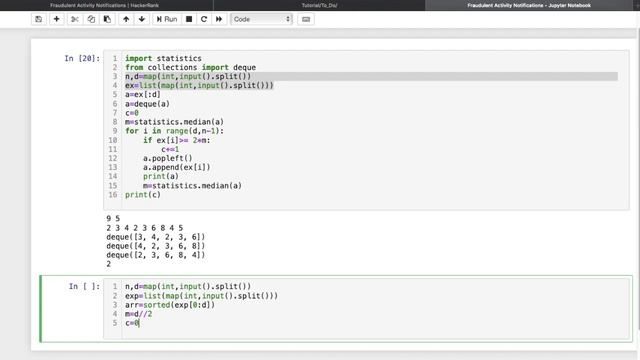Click the 'a.append(ex[i])' line
This screenshot has width=640, height=360.
pos(177,167)
